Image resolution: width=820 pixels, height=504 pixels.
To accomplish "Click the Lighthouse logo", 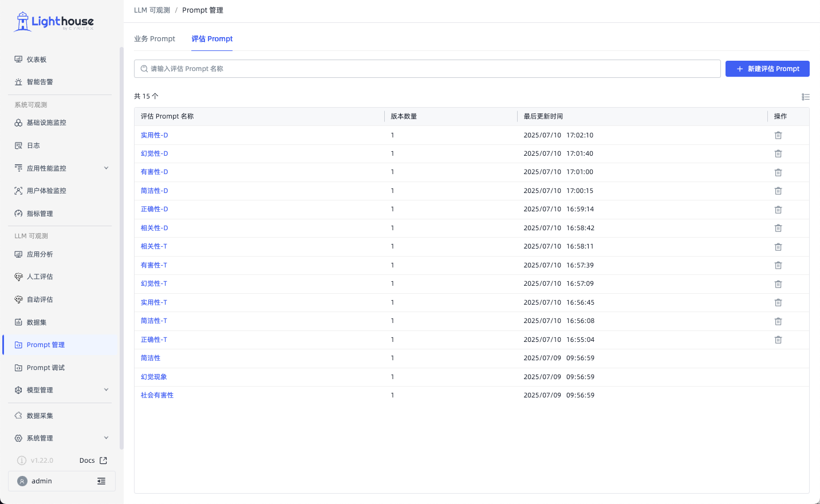I will coord(54,22).
